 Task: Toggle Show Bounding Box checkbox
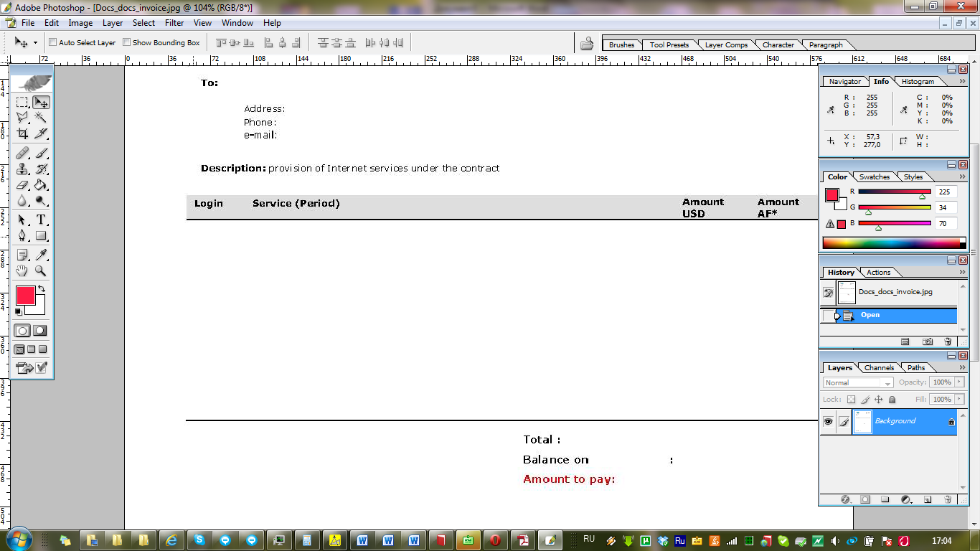[x=127, y=42]
